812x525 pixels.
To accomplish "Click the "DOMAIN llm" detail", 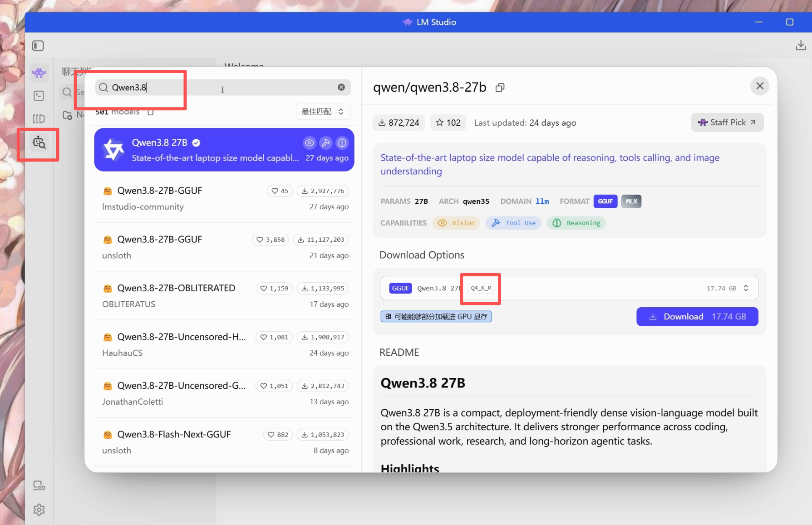I will tap(525, 201).
